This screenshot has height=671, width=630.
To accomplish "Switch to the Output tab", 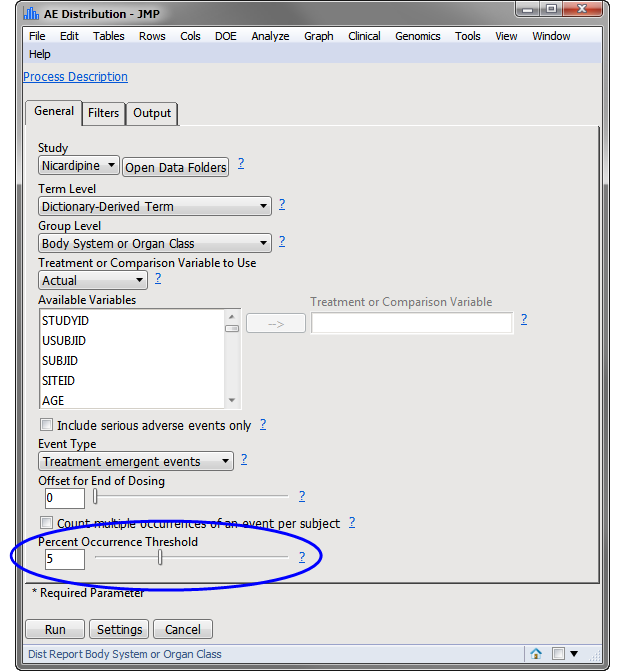I will point(152,113).
